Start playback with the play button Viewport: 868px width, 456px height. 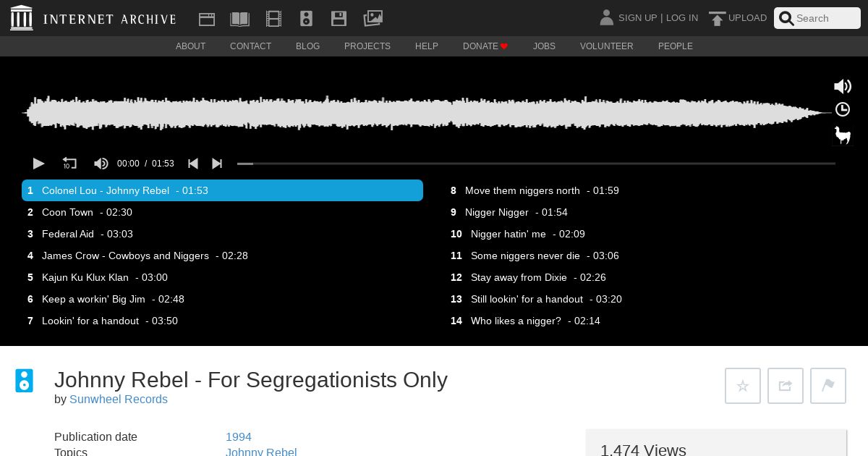coord(39,164)
